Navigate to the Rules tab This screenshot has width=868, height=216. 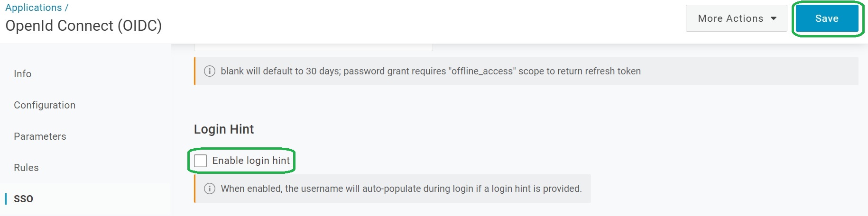[x=26, y=168]
